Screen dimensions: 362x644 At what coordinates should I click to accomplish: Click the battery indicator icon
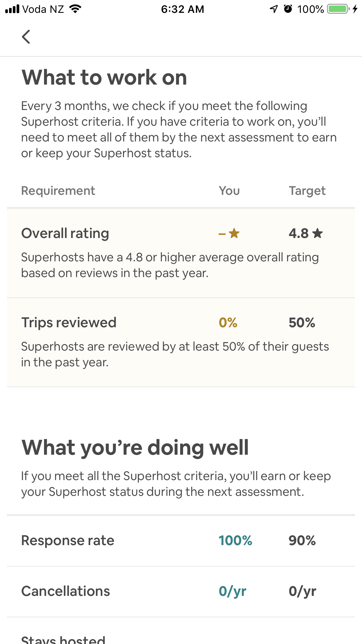pos(338,9)
